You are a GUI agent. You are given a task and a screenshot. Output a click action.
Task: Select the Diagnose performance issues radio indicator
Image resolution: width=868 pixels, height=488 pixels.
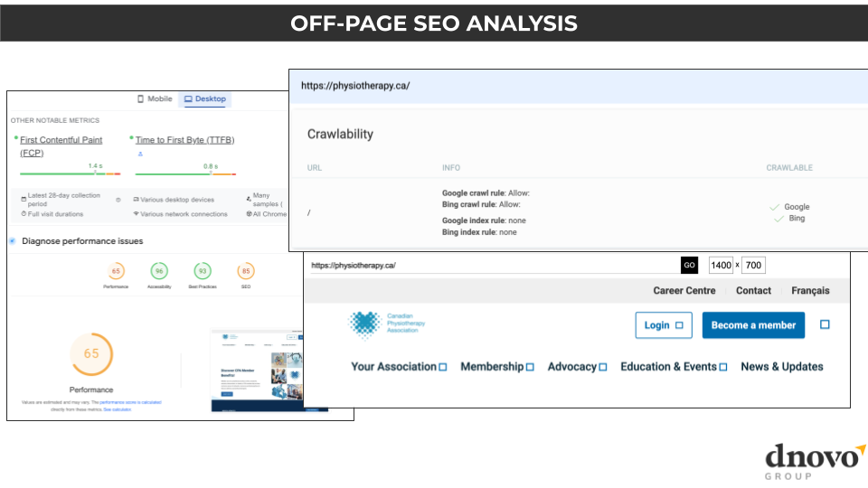tap(13, 241)
